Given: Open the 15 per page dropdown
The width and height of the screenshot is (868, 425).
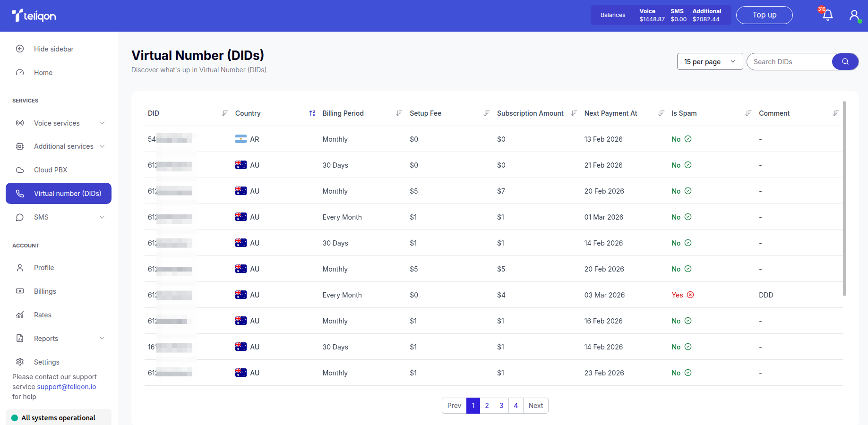Looking at the screenshot, I should pyautogui.click(x=710, y=62).
